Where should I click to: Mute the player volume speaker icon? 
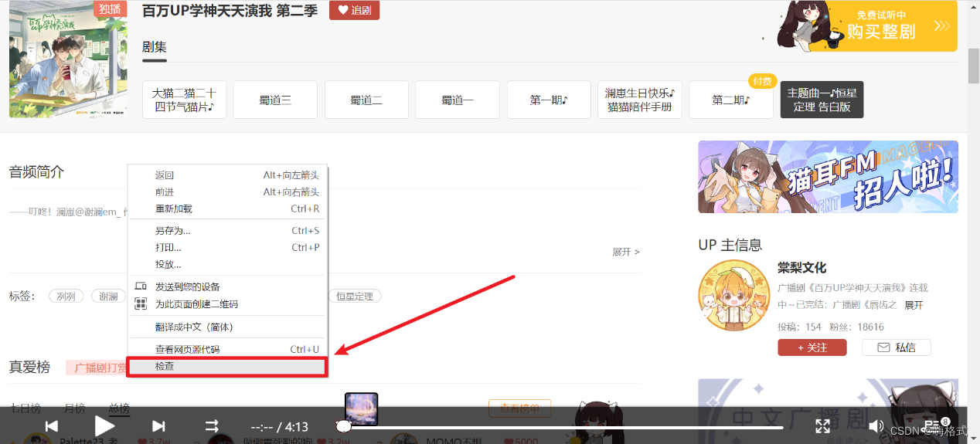coord(876,426)
